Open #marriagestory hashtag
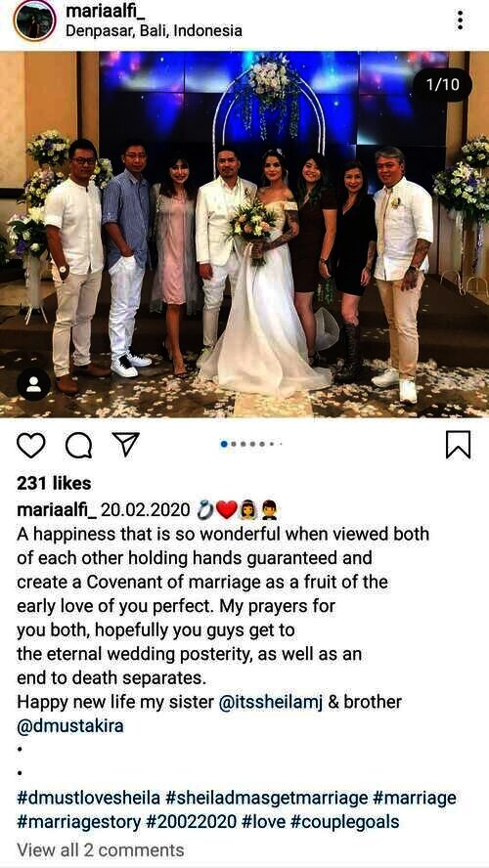489x868 pixels. (x=79, y=821)
